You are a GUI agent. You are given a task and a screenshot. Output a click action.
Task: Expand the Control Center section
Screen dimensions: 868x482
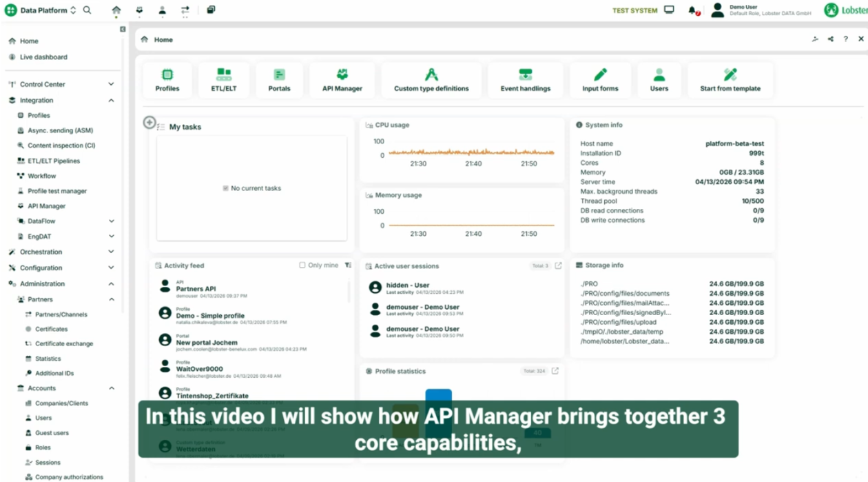point(111,84)
